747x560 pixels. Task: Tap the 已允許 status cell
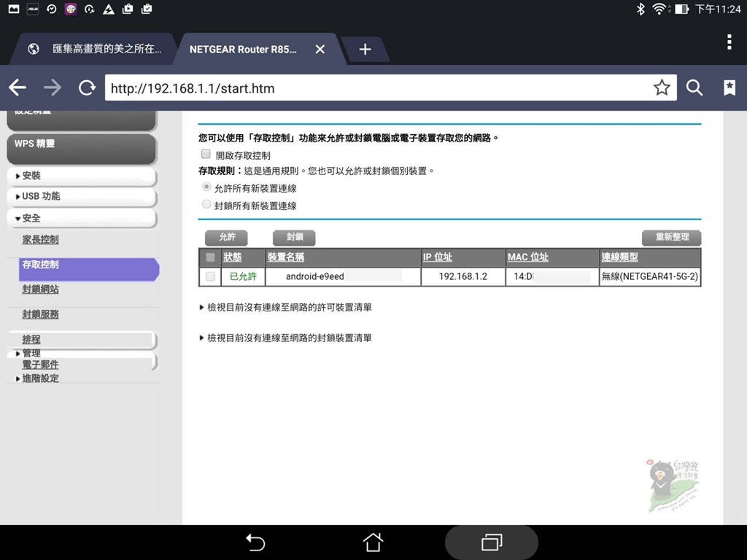pyautogui.click(x=243, y=276)
